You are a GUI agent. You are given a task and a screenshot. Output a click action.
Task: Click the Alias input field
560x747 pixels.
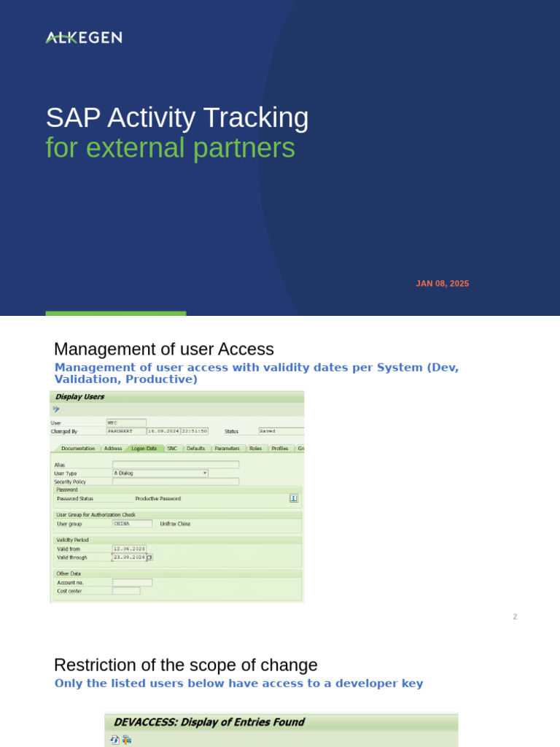click(176, 465)
